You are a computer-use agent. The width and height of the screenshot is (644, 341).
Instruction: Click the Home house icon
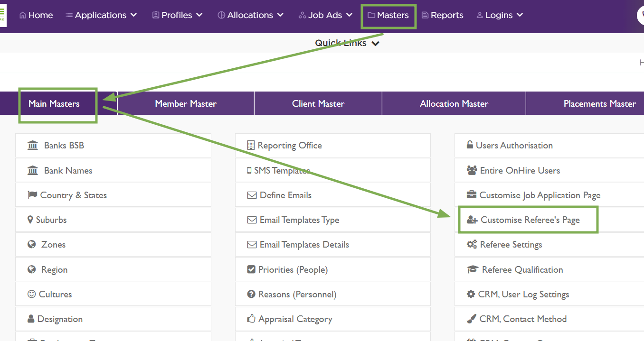[x=23, y=15]
